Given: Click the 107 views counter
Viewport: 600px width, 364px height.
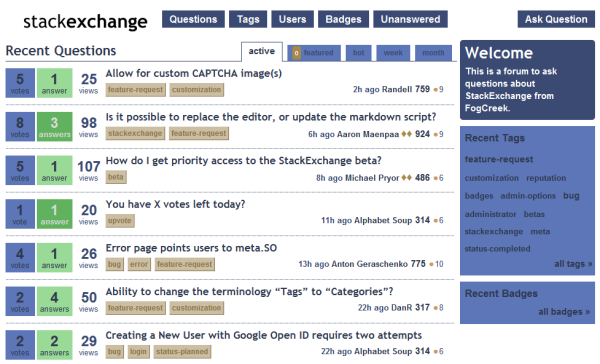Looking at the screenshot, I should click(x=88, y=170).
